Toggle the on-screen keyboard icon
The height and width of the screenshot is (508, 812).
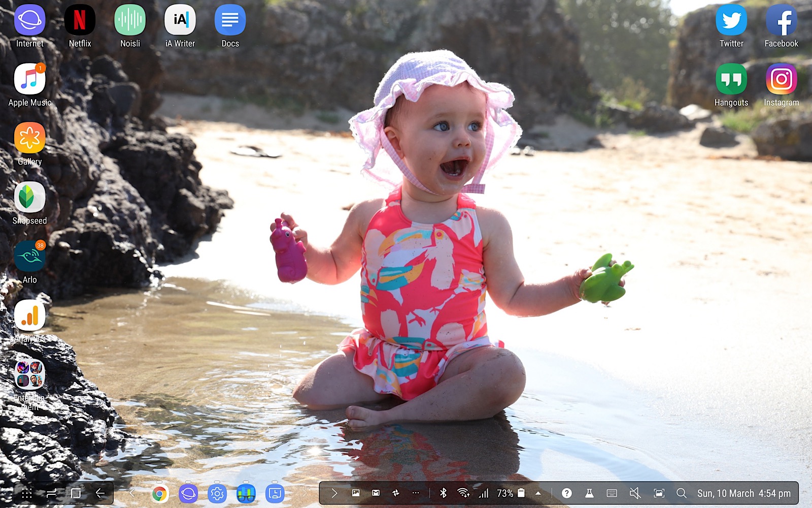612,493
